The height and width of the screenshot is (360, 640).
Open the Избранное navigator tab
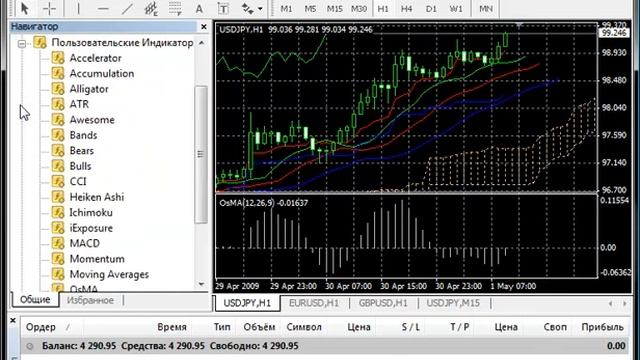click(x=90, y=301)
